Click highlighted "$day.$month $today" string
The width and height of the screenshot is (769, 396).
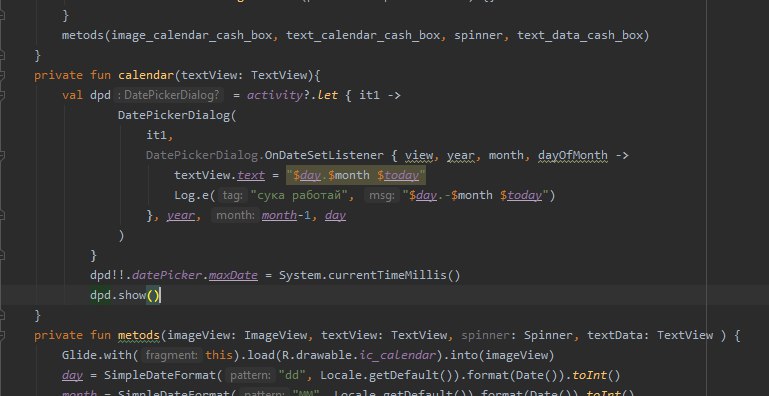[356, 175]
